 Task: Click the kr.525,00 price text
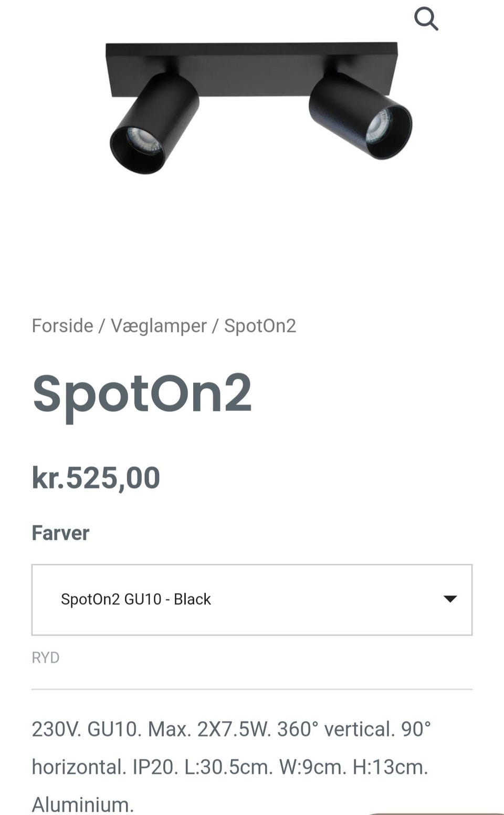pos(96,478)
